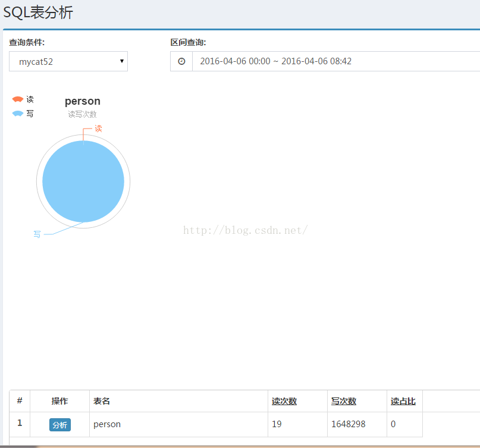Sort by 读次数 column header
Viewport: 480px width, 448px height.
(284, 401)
